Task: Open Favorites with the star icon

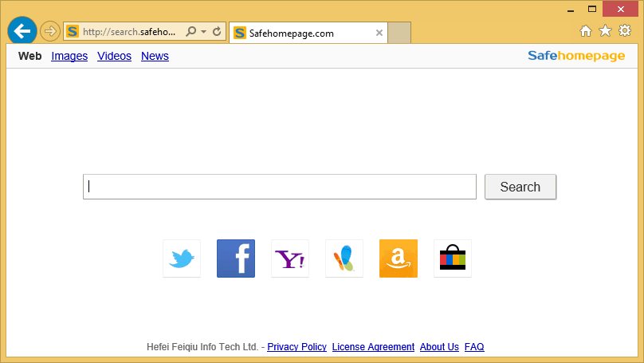Action: [x=605, y=31]
